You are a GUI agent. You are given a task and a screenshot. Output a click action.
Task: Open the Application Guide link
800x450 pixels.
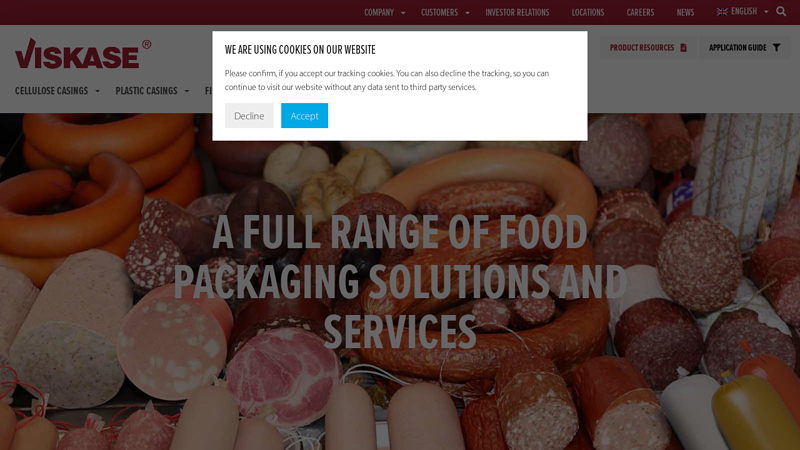[737, 47]
